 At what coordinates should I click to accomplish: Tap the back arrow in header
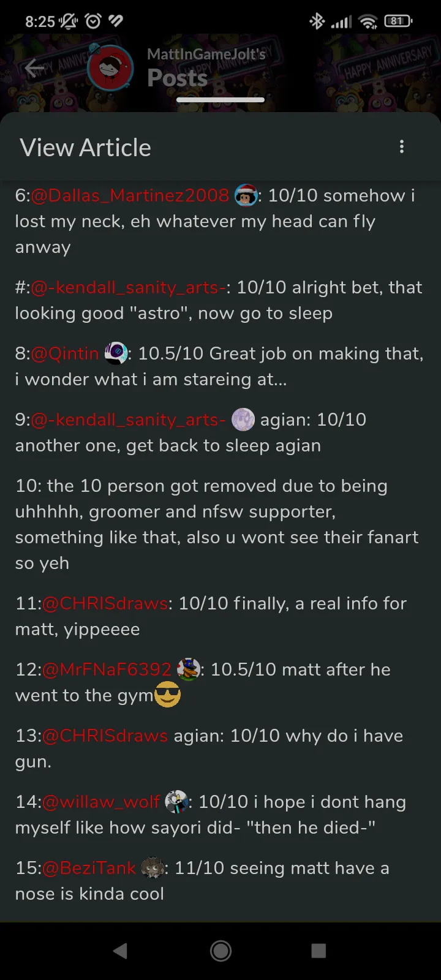34,69
